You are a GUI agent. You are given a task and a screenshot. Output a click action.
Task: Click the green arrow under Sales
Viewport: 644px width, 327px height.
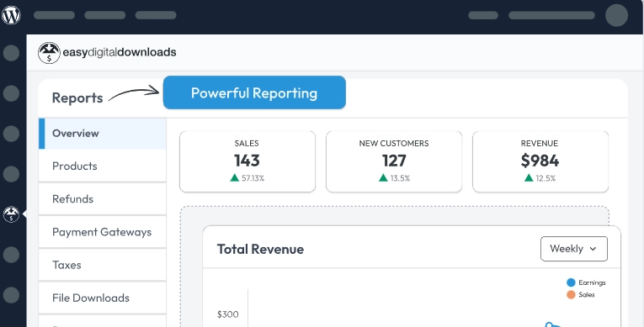coord(235,177)
